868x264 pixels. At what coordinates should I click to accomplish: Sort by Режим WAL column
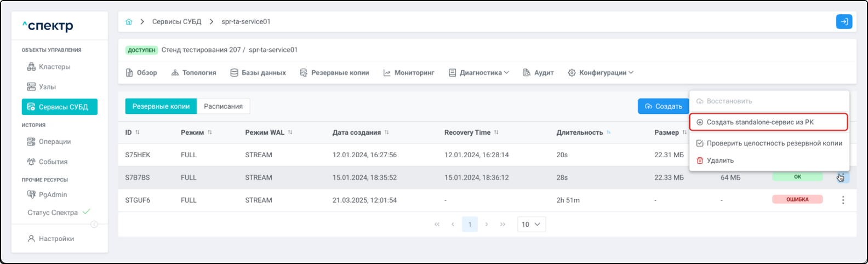point(290,133)
